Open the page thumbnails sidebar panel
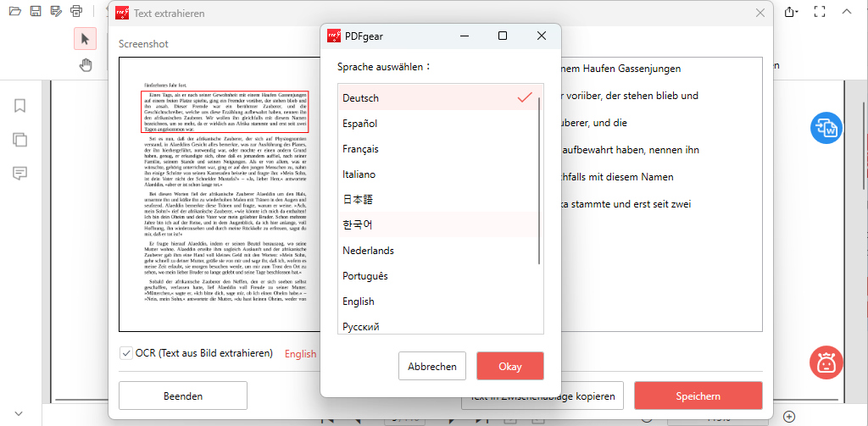The image size is (868, 426). 20,140
